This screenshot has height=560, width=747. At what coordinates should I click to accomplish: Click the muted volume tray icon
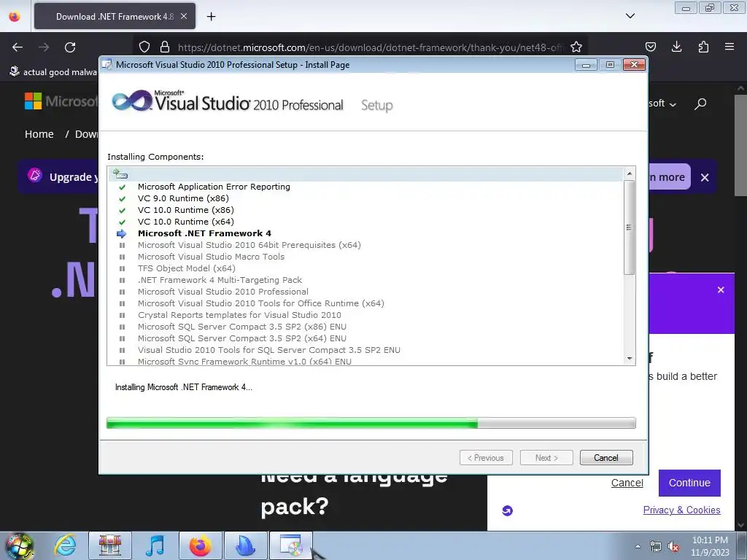[673, 546]
